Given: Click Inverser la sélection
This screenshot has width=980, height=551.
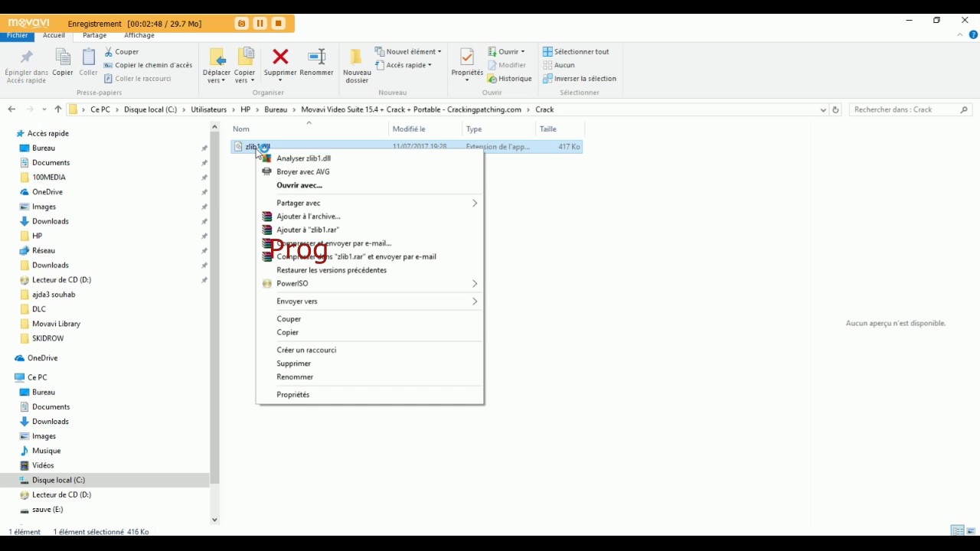Looking at the screenshot, I should tap(580, 78).
